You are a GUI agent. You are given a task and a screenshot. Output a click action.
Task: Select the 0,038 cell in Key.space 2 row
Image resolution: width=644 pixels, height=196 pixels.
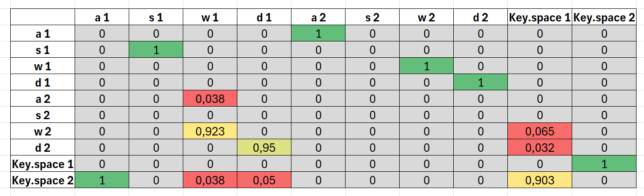pyautogui.click(x=210, y=180)
